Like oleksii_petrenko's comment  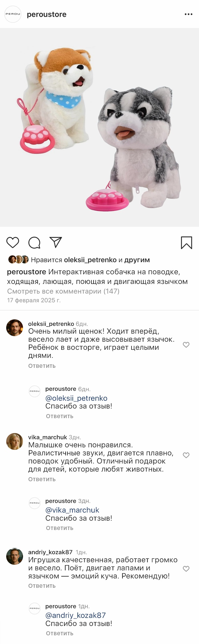[186, 345]
